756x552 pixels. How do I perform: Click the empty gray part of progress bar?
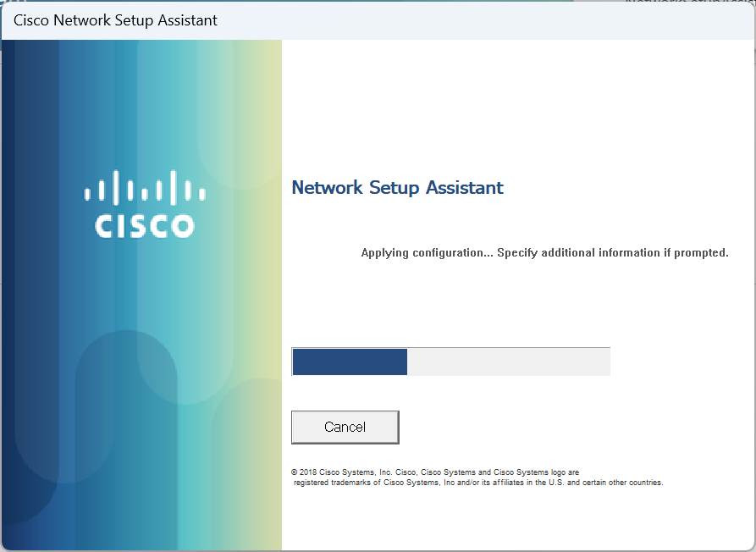click(509, 362)
